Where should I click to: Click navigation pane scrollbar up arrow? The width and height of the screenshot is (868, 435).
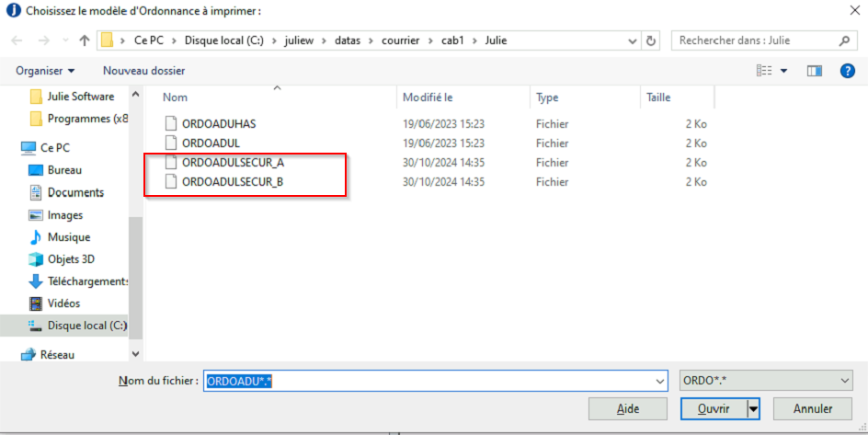pos(136,95)
